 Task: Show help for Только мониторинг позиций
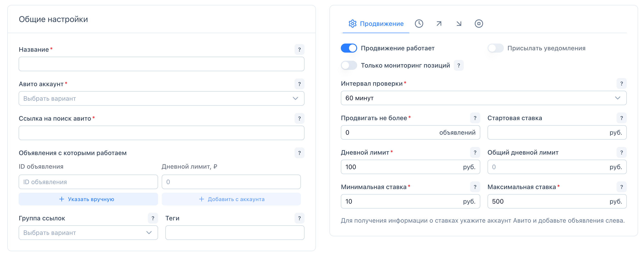click(x=459, y=66)
